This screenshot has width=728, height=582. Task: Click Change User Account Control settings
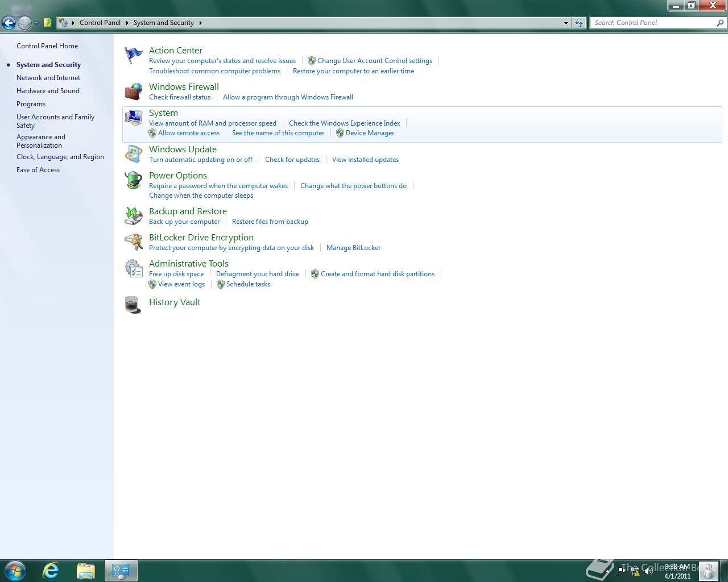point(375,61)
